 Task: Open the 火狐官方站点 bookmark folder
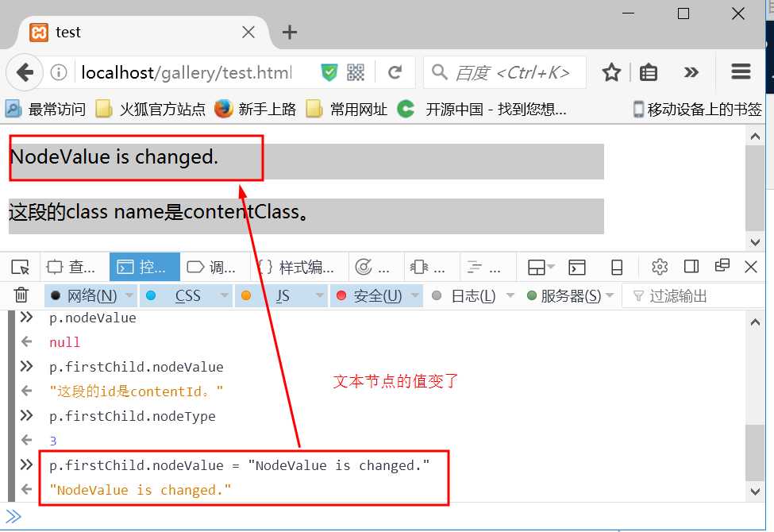150,109
